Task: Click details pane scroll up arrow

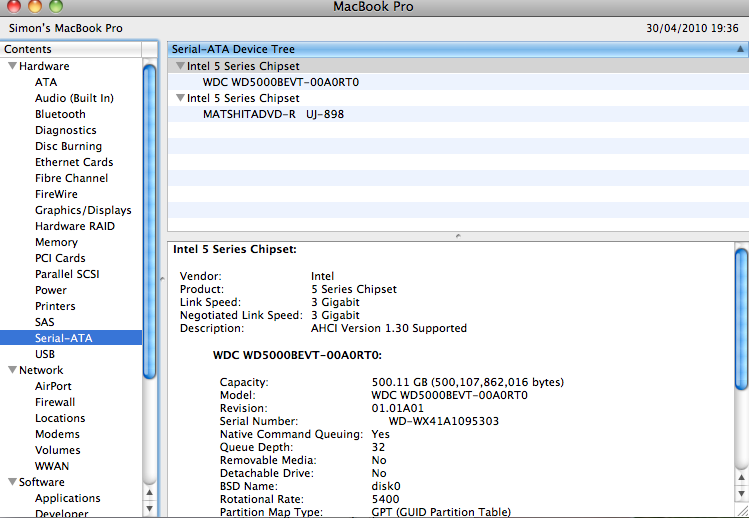Action: tap(741, 477)
